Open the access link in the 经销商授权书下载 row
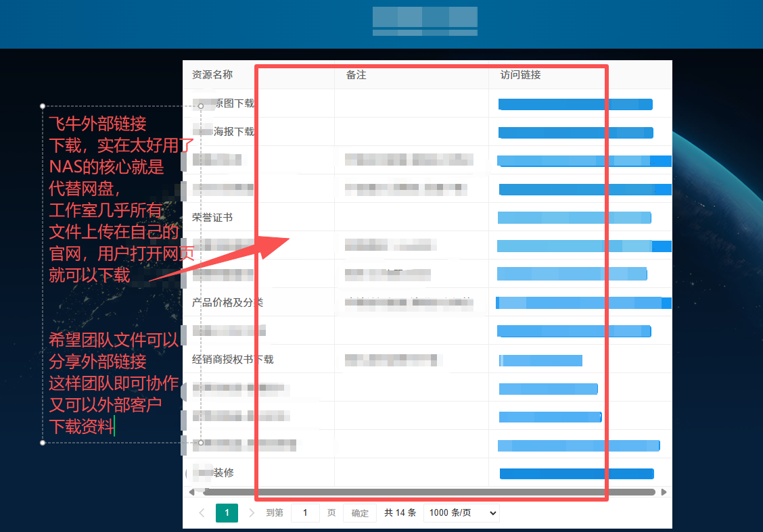 tap(540, 360)
